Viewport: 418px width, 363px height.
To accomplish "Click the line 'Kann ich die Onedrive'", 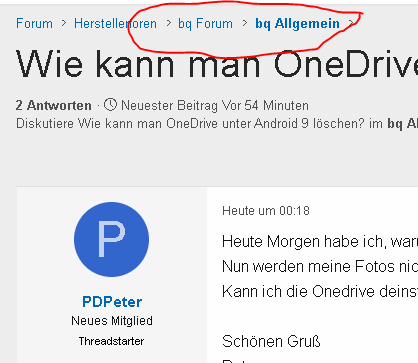I will point(320,291).
